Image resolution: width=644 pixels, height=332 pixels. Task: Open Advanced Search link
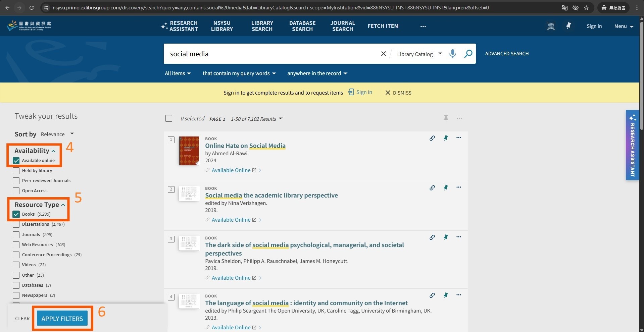coord(506,54)
